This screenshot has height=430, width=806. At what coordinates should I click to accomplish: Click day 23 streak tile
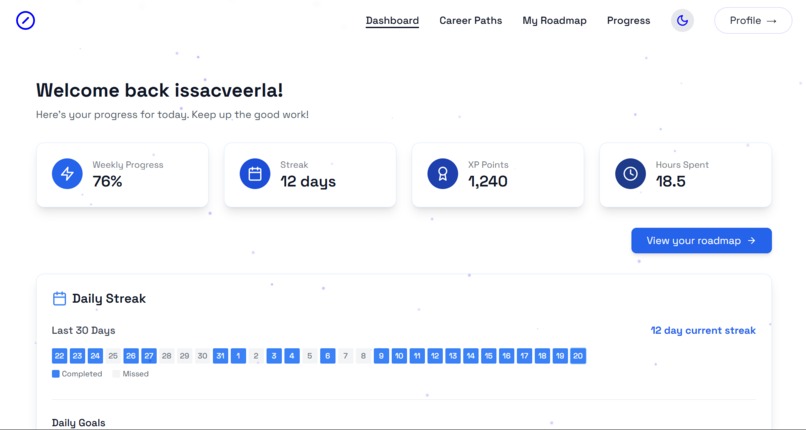pos(78,356)
